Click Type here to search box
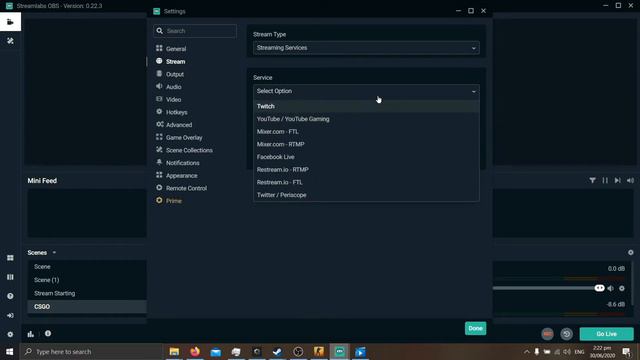The height and width of the screenshot is (360, 640). point(92,351)
